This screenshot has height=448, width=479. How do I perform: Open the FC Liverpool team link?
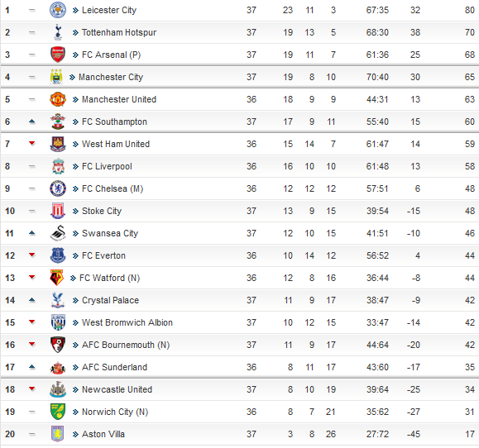click(x=107, y=166)
